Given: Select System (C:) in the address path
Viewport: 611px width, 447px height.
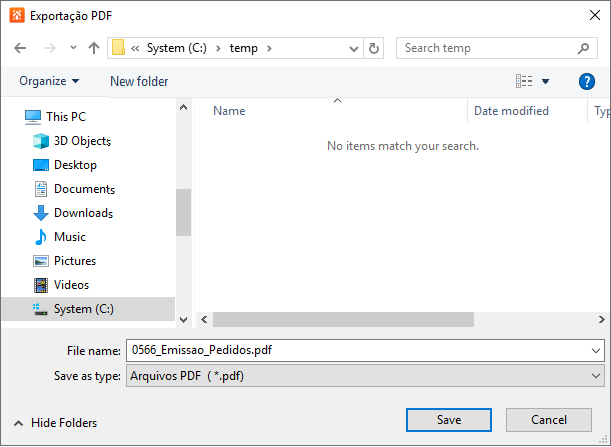Looking at the screenshot, I should (177, 48).
